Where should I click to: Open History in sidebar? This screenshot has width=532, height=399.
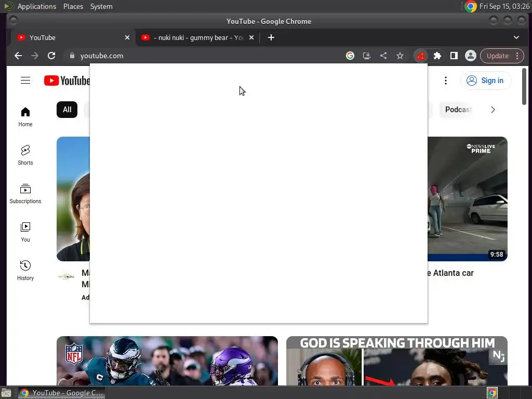click(x=25, y=270)
